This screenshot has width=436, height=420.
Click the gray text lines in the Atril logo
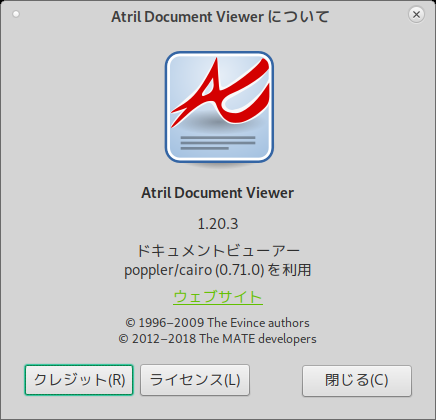tap(218, 142)
